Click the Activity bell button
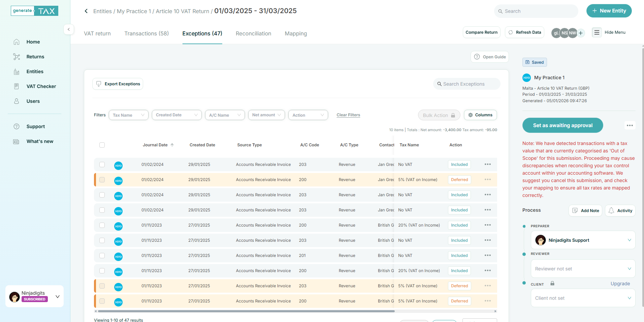The width and height of the screenshot is (644, 322). tap(620, 210)
